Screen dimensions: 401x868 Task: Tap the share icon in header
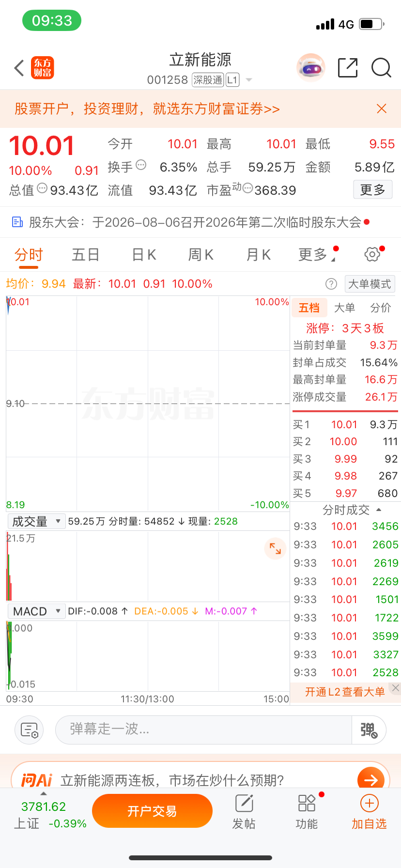coord(348,68)
